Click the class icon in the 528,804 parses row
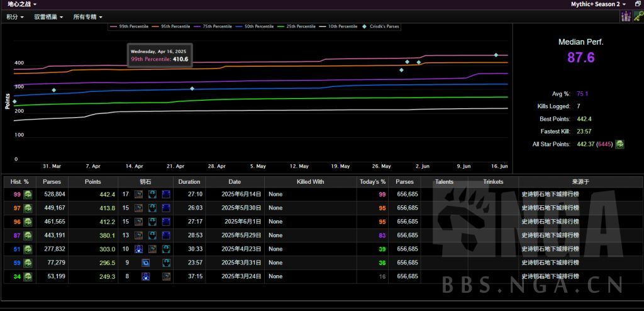644x311 pixels. coord(28,195)
